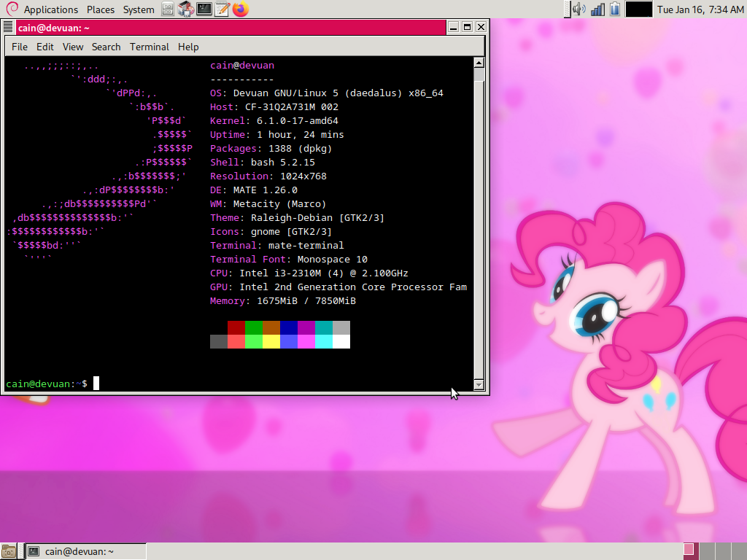
Task: Click the 'Terminal: mate-terminal' line
Action: point(276,245)
